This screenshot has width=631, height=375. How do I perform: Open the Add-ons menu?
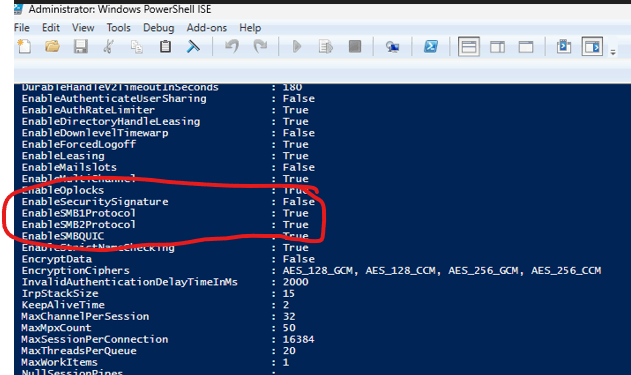tap(206, 28)
